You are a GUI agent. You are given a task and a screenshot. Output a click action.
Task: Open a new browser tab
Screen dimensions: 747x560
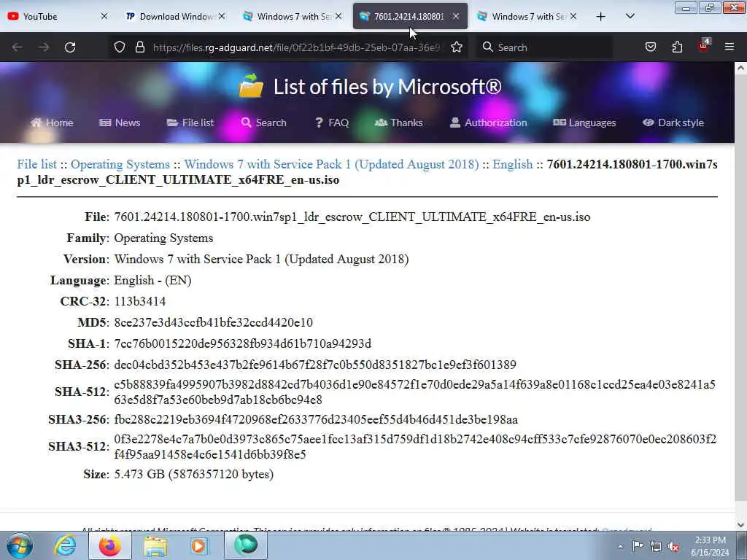(601, 17)
